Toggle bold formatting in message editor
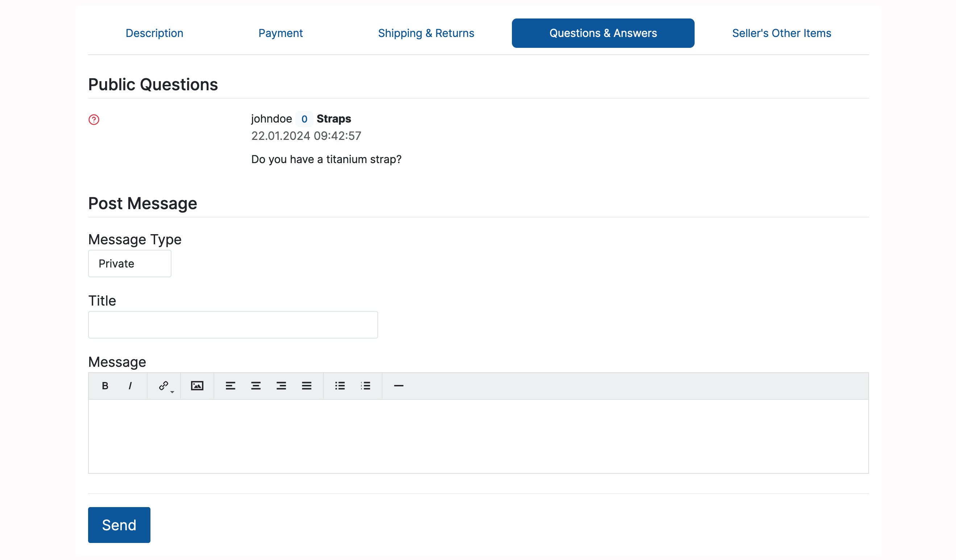 tap(105, 386)
